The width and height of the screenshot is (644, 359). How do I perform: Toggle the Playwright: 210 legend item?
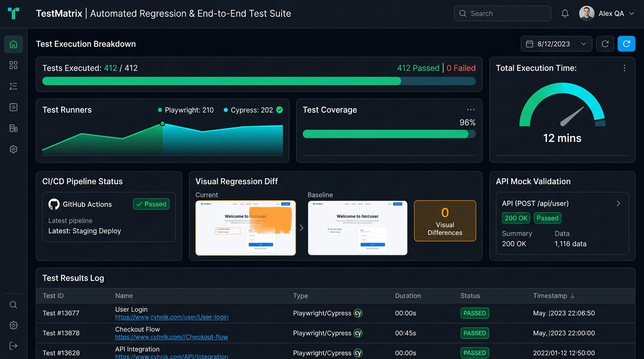pos(186,110)
